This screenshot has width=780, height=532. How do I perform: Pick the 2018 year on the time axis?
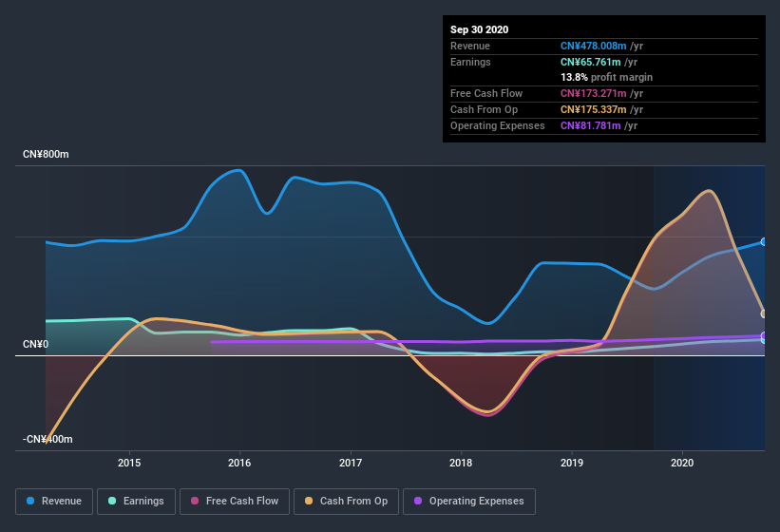(x=461, y=463)
